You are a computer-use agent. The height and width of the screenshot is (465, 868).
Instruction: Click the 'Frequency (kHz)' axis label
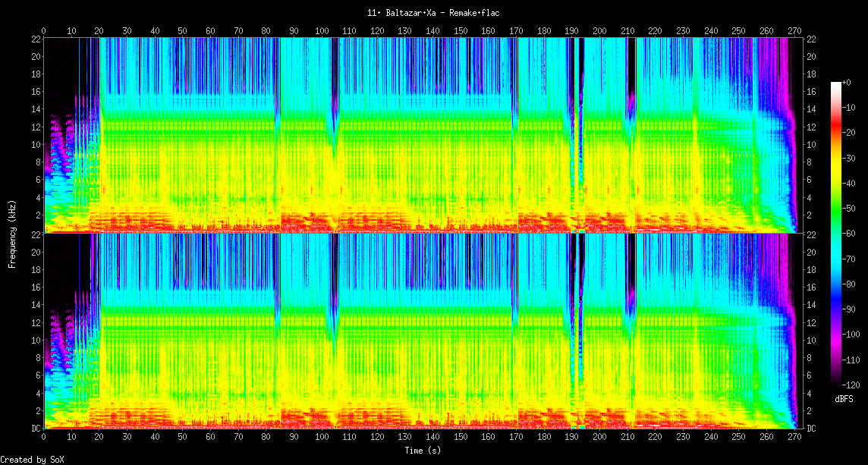[x=12, y=232]
